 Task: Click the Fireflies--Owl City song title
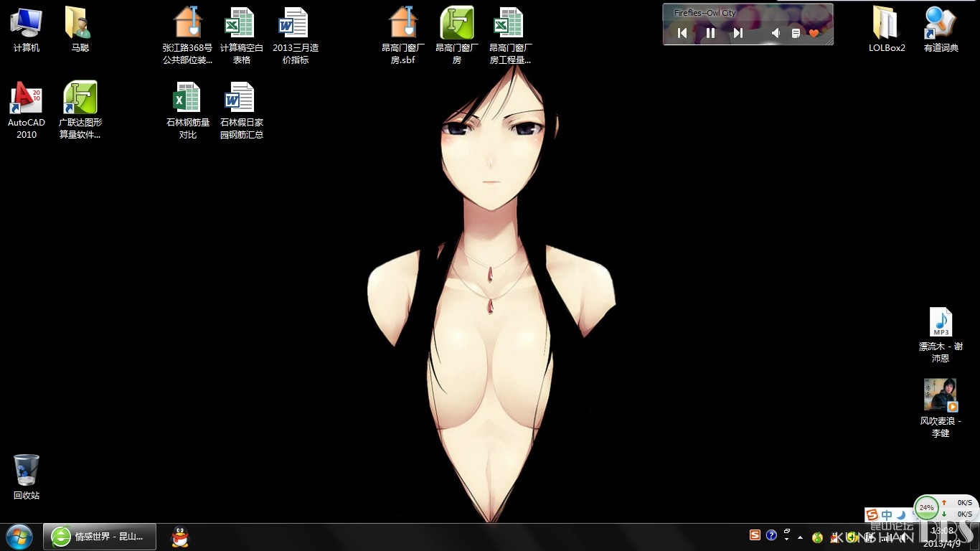pyautogui.click(x=705, y=13)
